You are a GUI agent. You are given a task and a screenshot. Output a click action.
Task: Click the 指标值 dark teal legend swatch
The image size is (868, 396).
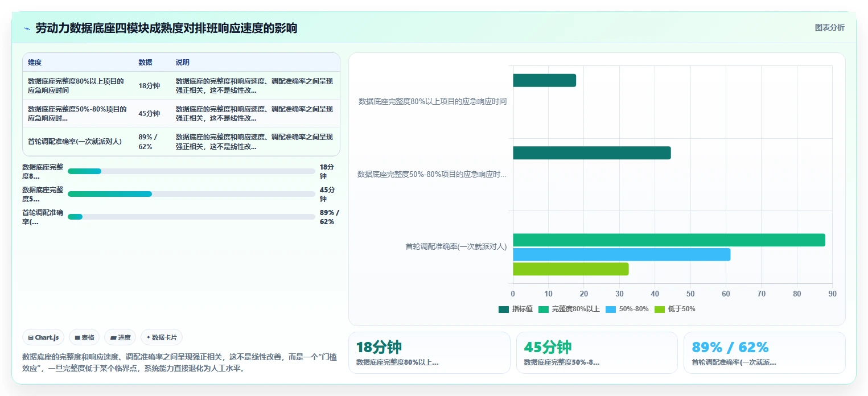[504, 309]
